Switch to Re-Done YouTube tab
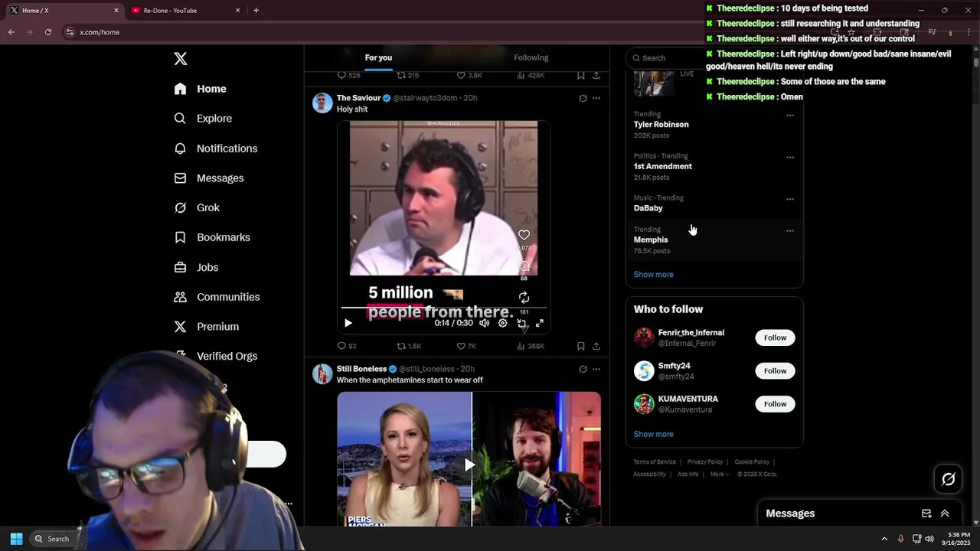Screen dimensions: 980x551 pos(185,11)
